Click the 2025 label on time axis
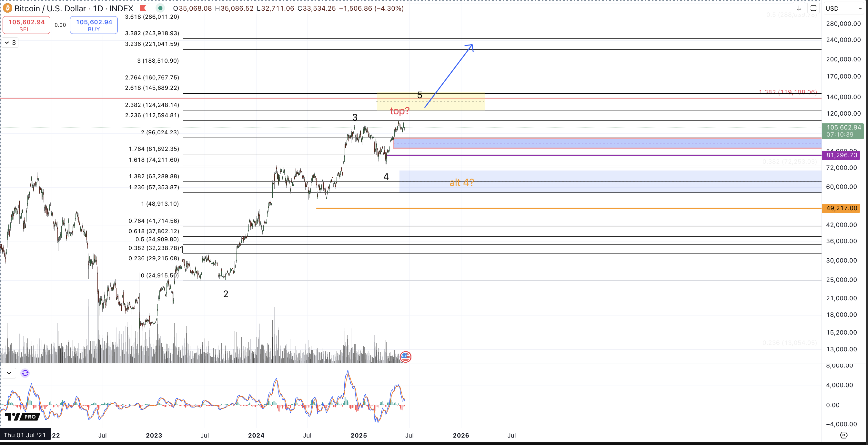This screenshot has height=445, width=868. (358, 435)
